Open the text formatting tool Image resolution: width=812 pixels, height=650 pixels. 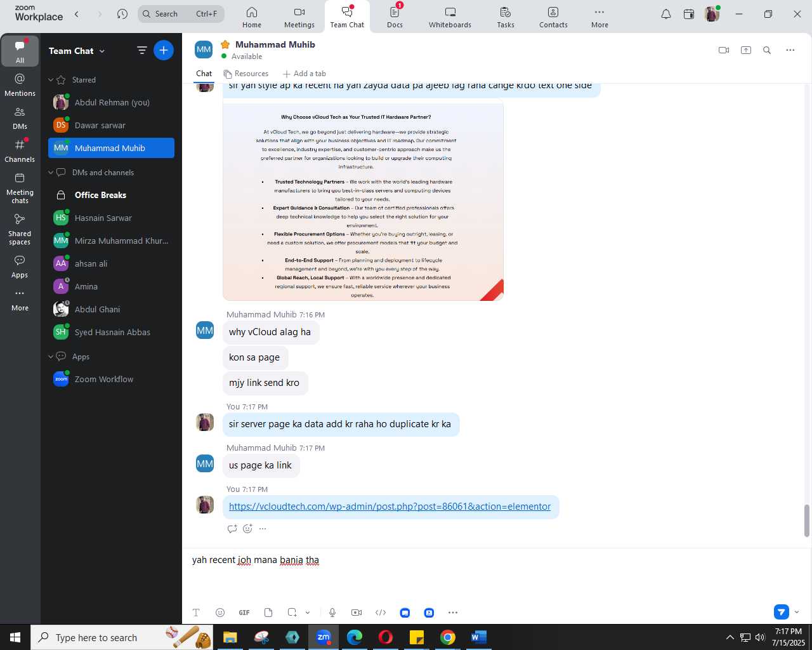pyautogui.click(x=196, y=613)
